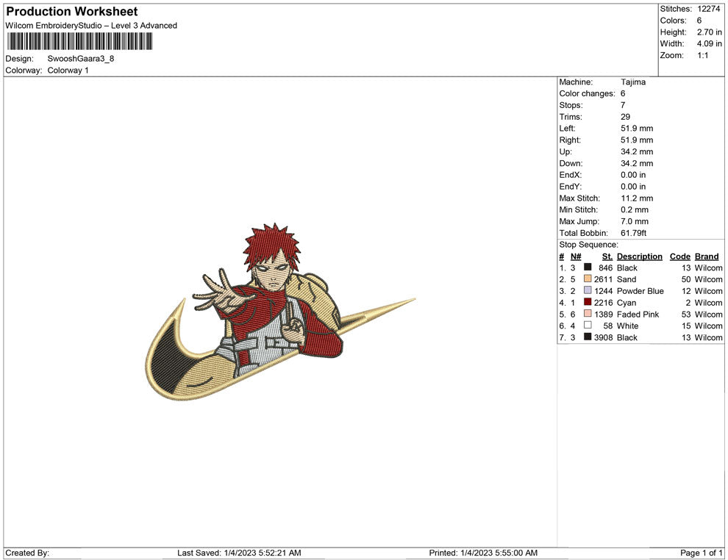
Task: Click the Color changes value 6
Action: [x=623, y=94]
